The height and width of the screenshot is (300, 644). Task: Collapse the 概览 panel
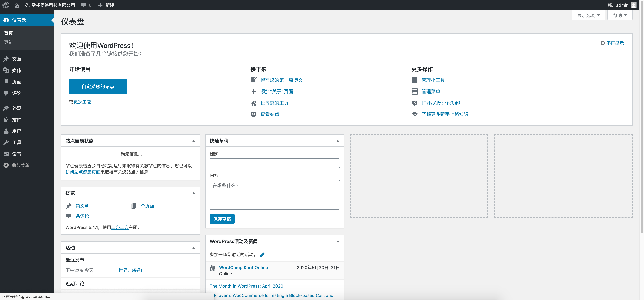pos(193,193)
